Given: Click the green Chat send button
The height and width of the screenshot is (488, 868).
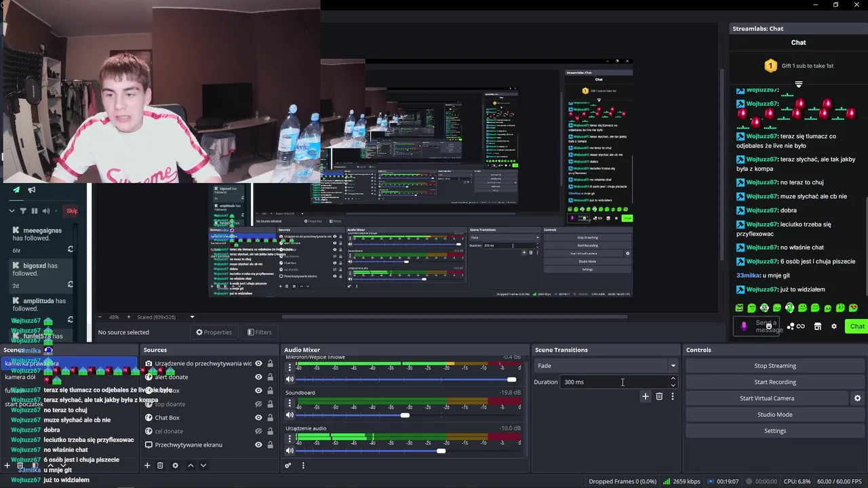Looking at the screenshot, I should pyautogui.click(x=857, y=326).
